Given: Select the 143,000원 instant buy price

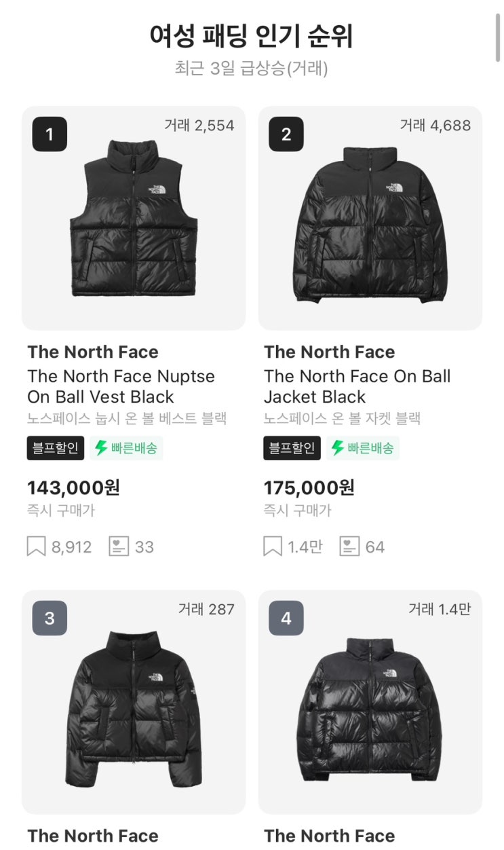Looking at the screenshot, I should [73, 487].
